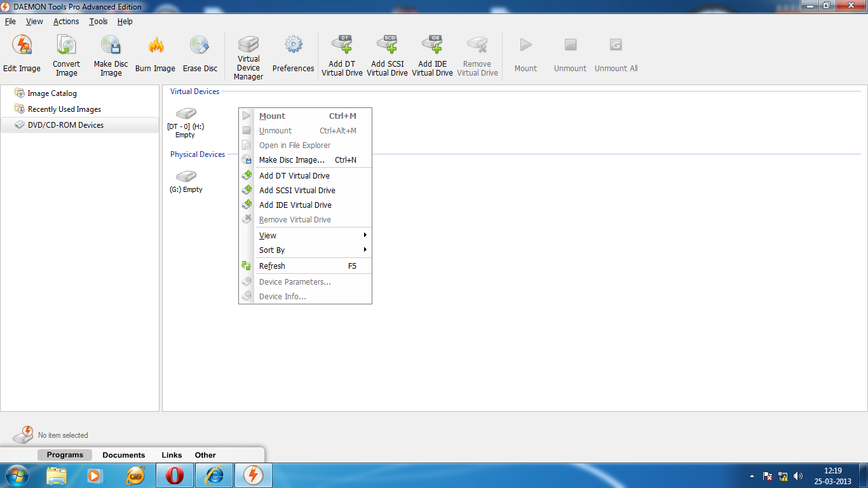Click Remove Virtual Drive in toolbar
868x488 pixels.
tap(477, 56)
